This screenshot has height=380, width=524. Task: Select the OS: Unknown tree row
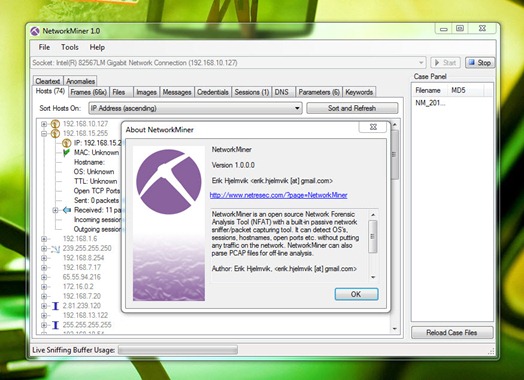tap(94, 172)
